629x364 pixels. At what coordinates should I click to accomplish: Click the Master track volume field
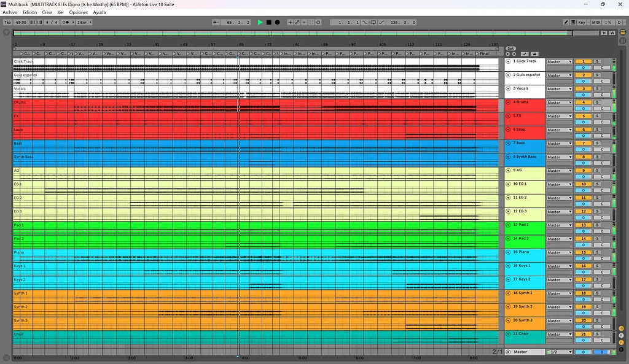pos(584,352)
